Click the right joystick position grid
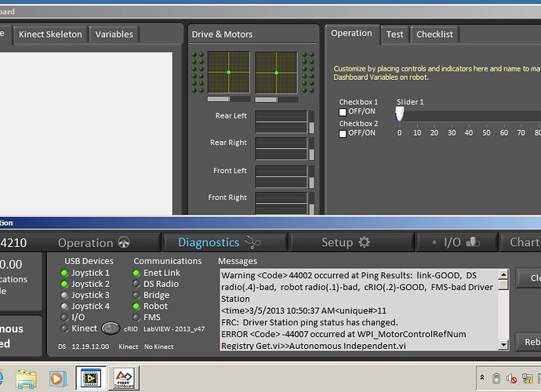The height and width of the screenshot is (392, 541). tap(276, 72)
